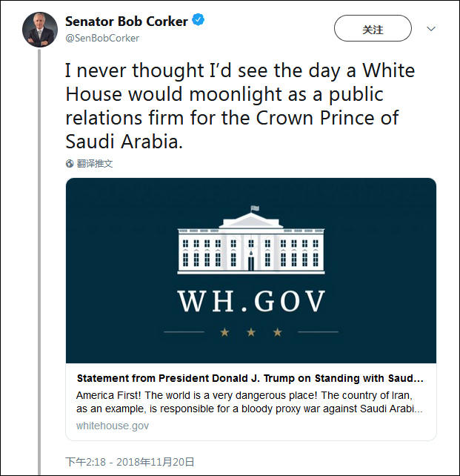Screen dimensions: 460x476
Task: Click Senator Bob Corker's profile avatar
Action: pos(40,30)
